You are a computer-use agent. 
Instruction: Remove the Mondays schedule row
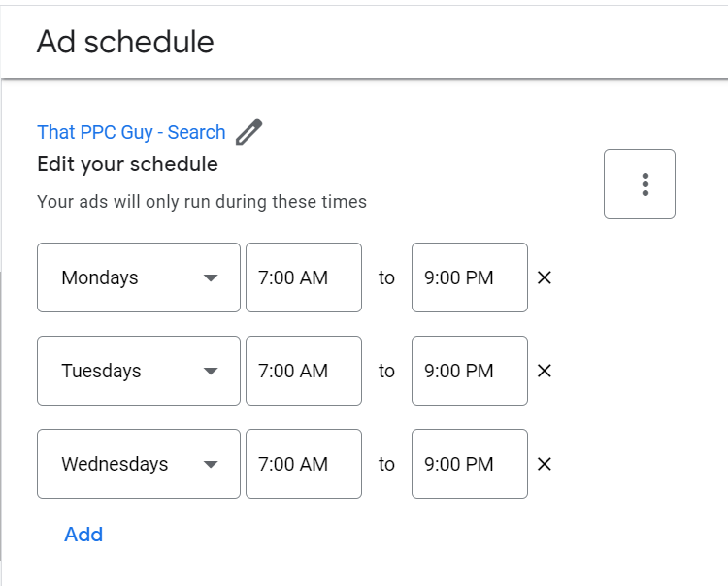545,277
